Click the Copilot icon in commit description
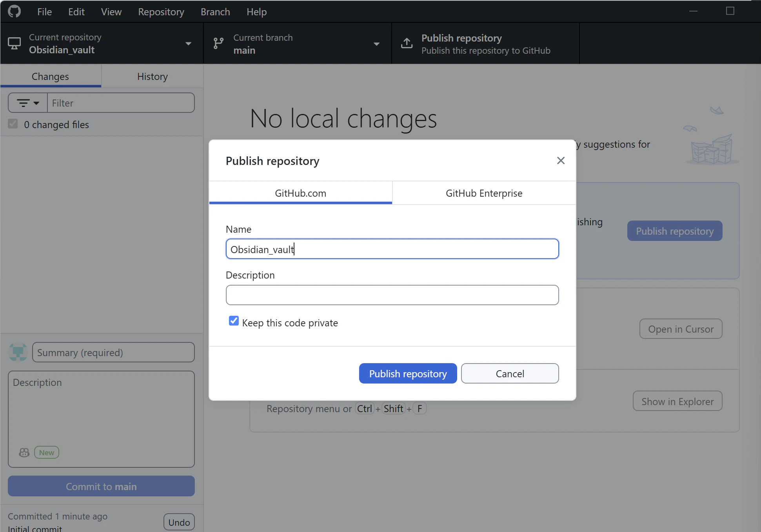 pyautogui.click(x=24, y=452)
